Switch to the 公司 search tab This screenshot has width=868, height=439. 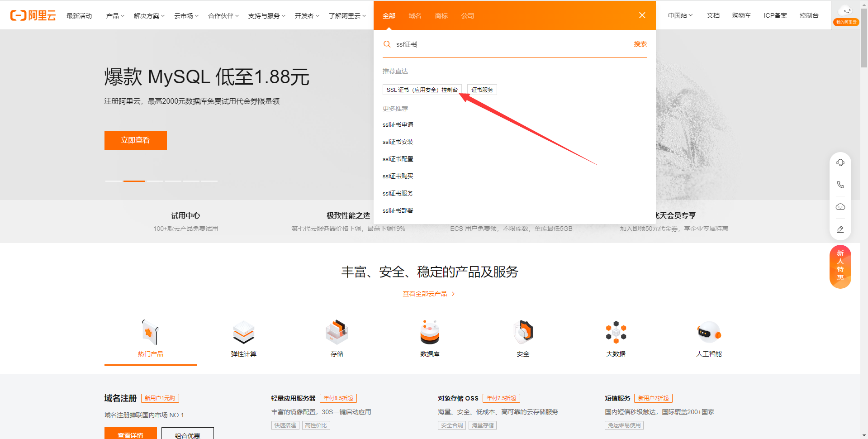point(467,16)
